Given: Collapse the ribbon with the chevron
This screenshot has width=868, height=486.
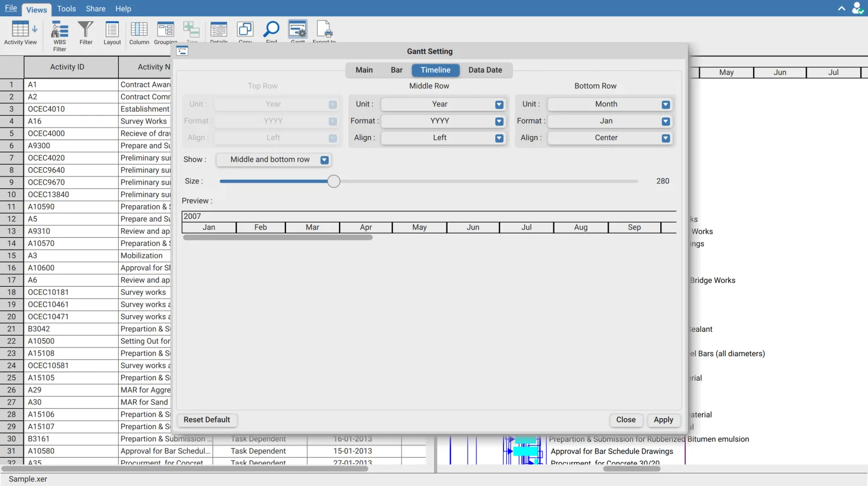Looking at the screenshot, I should tap(841, 8).
